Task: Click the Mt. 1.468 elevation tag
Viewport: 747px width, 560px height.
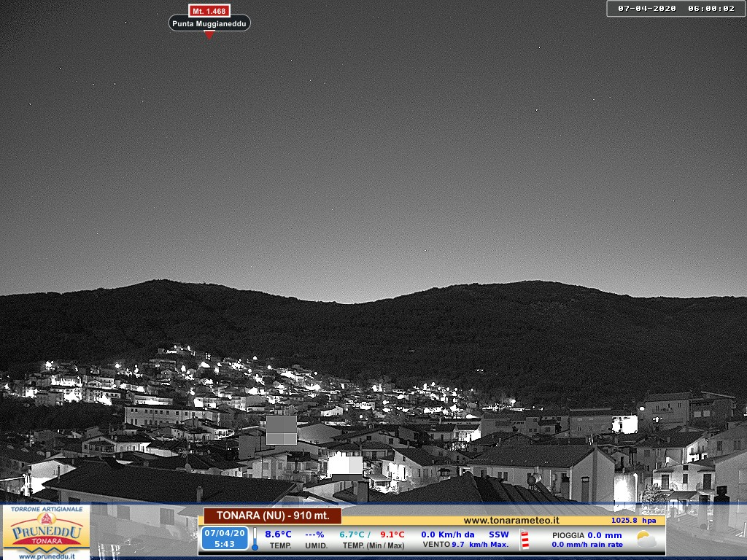Action: [x=209, y=10]
